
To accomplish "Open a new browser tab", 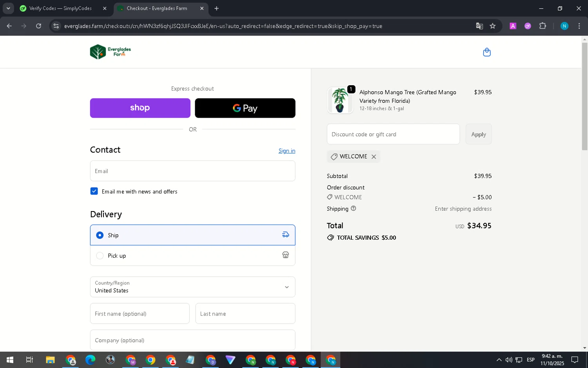I will tap(216, 8).
